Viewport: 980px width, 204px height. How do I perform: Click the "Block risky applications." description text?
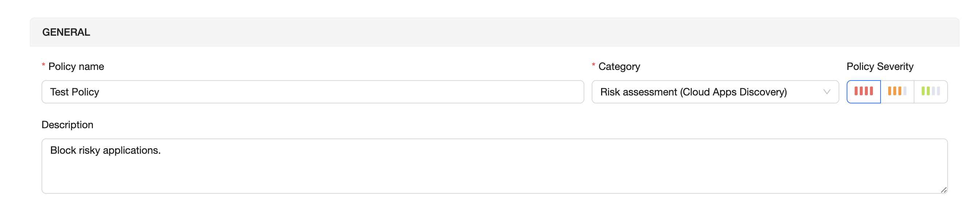105,150
